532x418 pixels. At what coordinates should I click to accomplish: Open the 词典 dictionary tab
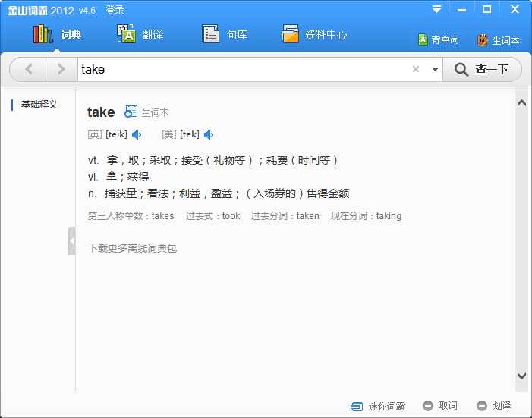pyautogui.click(x=57, y=34)
